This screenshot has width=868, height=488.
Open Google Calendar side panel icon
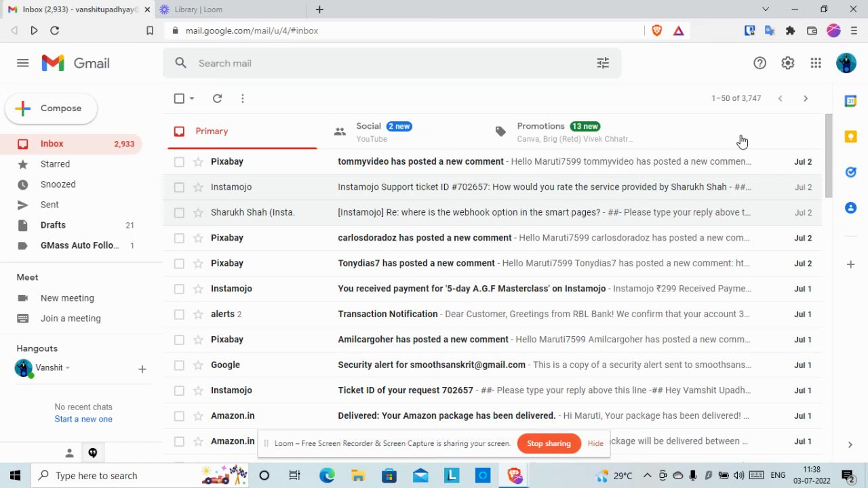(850, 101)
